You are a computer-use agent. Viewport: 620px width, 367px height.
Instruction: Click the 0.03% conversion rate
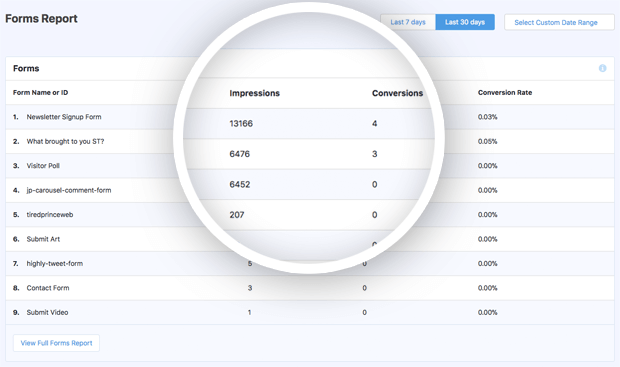point(488,117)
